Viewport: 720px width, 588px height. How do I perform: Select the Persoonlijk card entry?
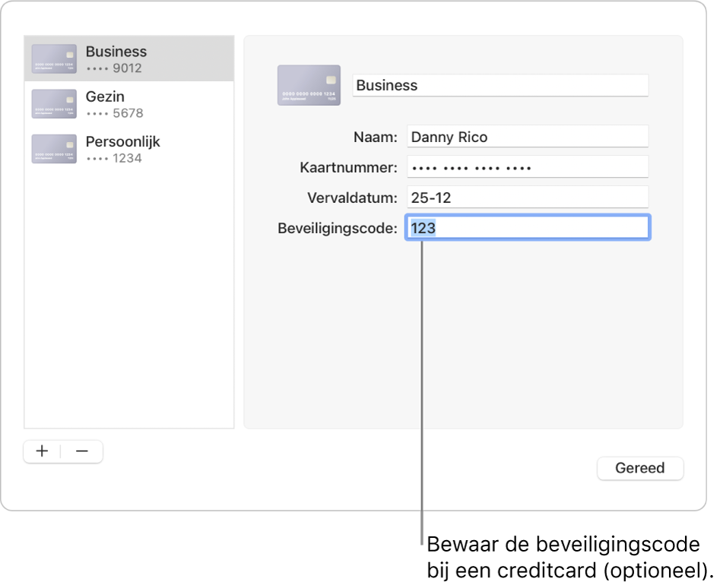click(x=129, y=149)
